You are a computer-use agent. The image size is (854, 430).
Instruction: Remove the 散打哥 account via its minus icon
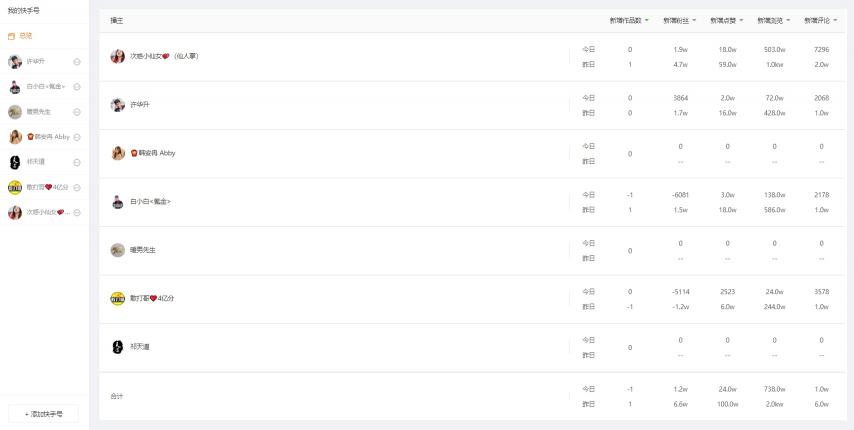(x=77, y=188)
